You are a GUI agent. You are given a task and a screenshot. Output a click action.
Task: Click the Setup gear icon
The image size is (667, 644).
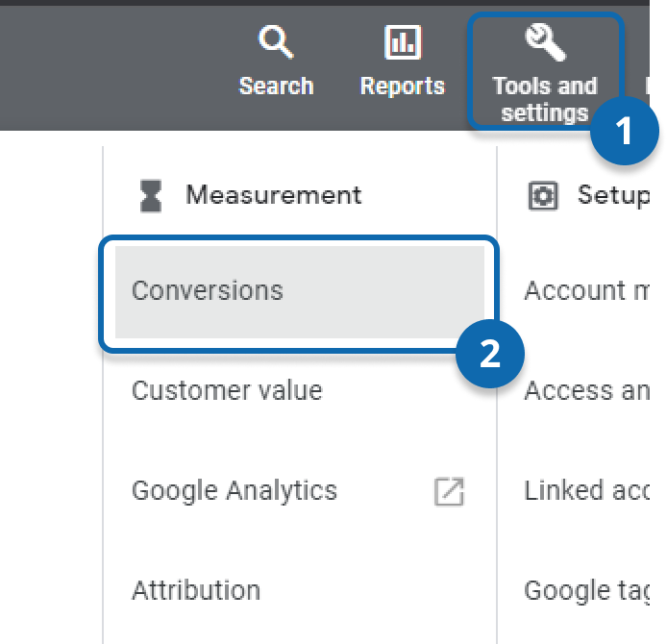tap(543, 195)
